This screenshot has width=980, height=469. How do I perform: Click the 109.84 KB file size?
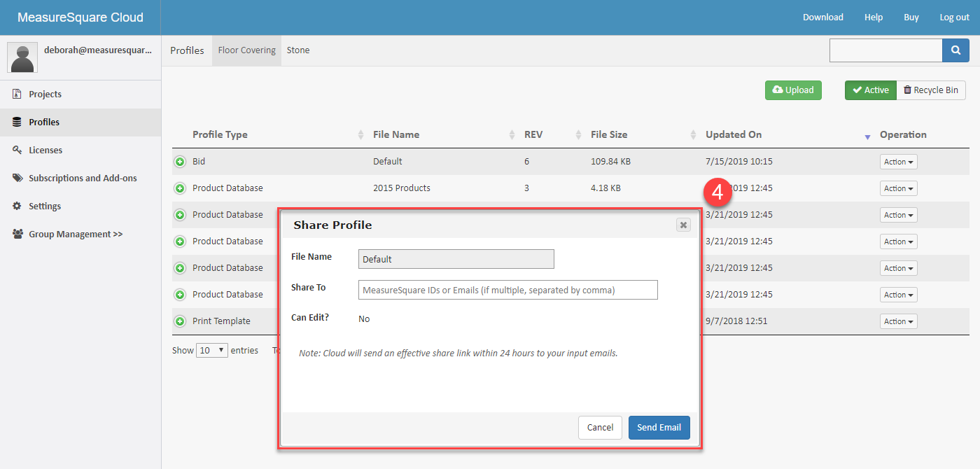610,162
